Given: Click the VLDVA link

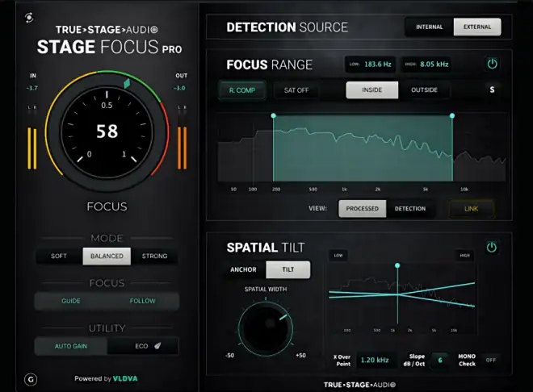Looking at the screenshot, I should click(x=125, y=378).
